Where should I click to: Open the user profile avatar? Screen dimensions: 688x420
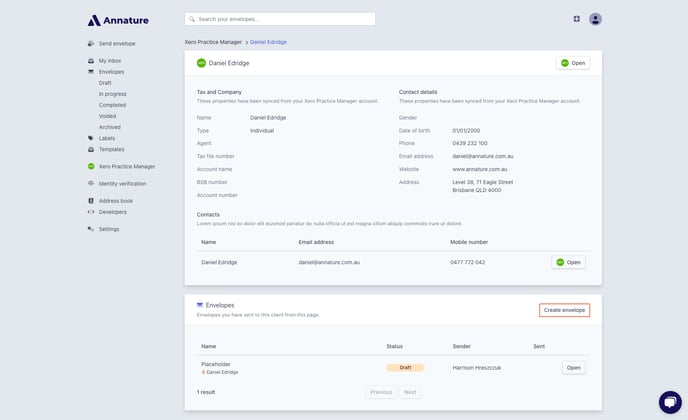coord(595,19)
